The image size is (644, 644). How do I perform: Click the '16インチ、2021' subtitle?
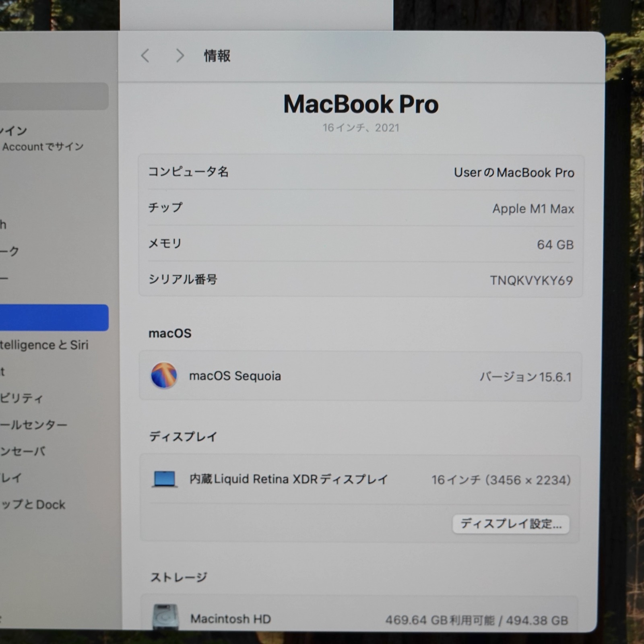(x=361, y=128)
